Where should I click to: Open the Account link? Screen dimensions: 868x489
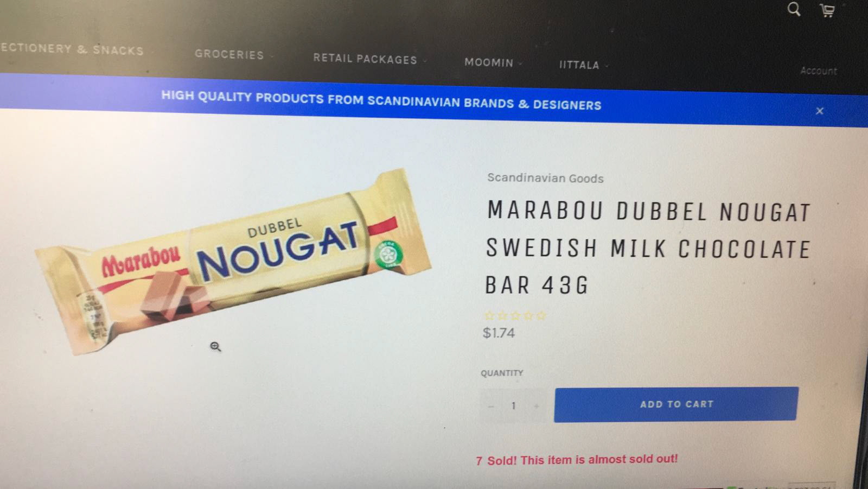click(818, 71)
